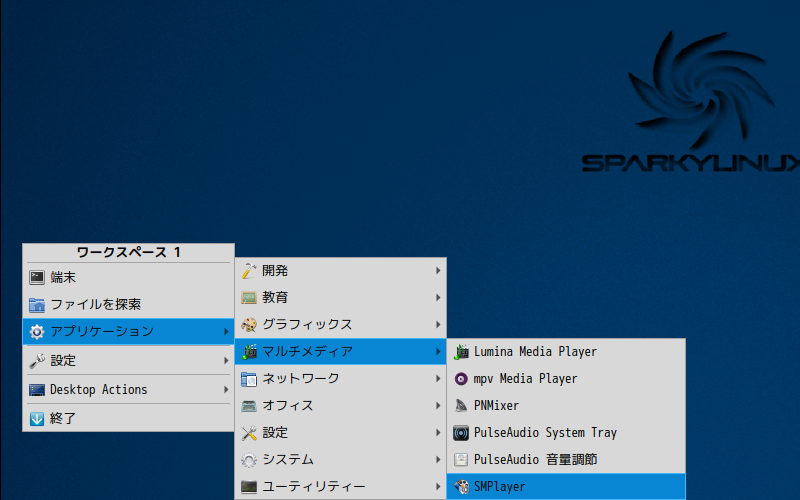Screen dimensions: 800x500
Task: Launch mpv Media Player
Action: (566, 379)
